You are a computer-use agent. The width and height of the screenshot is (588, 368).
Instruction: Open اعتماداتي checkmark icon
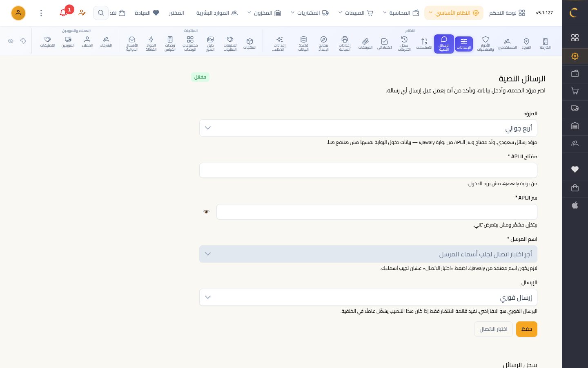click(x=384, y=44)
